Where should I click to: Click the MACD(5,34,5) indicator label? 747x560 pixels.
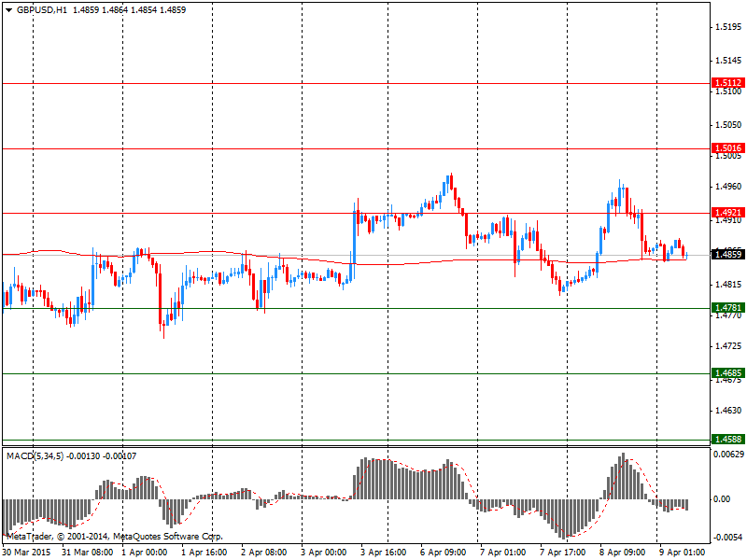35,456
